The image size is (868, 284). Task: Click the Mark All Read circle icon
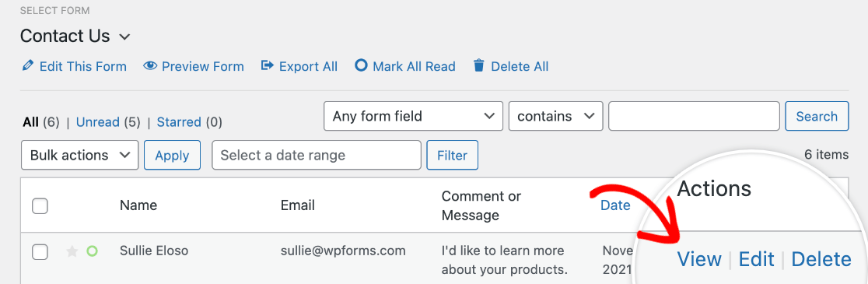361,66
